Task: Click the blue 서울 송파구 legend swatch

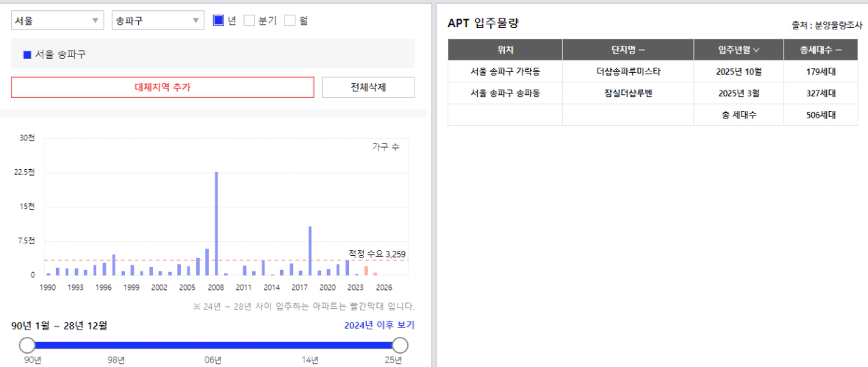Action: point(27,54)
